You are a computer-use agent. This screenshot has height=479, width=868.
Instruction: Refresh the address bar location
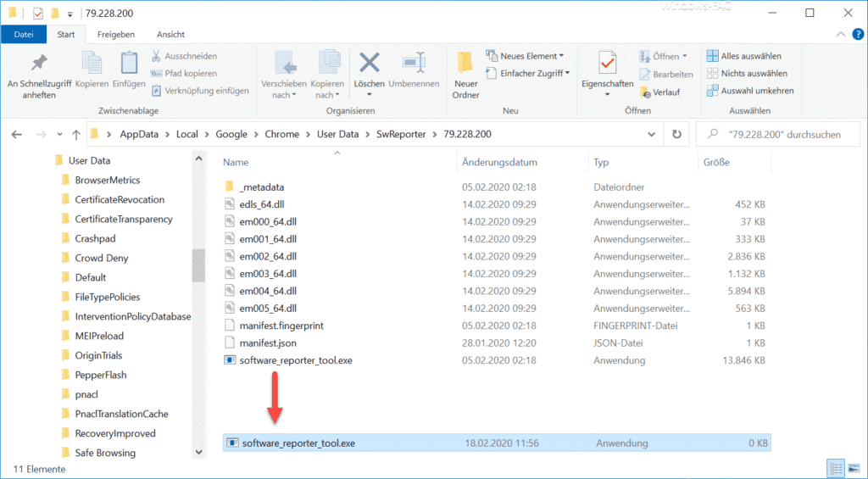click(x=676, y=134)
